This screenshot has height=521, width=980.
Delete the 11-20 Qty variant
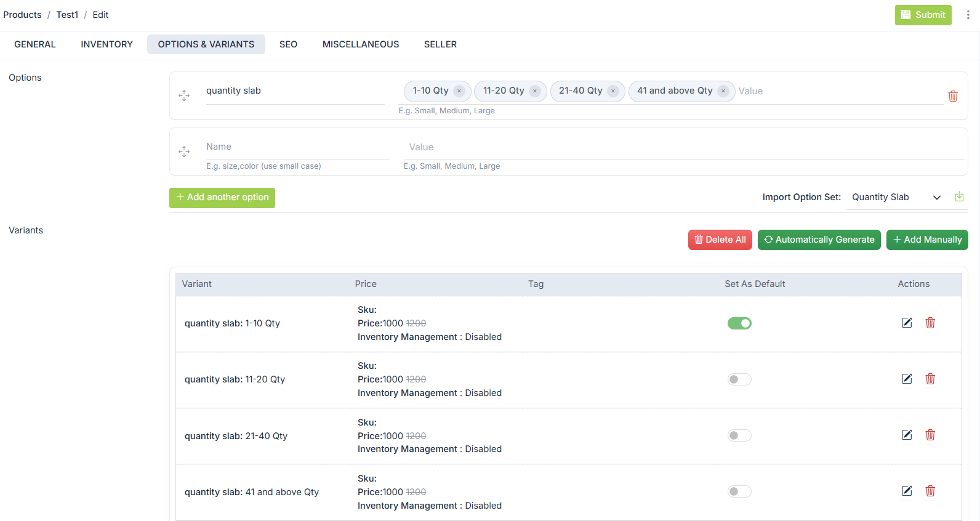(x=930, y=379)
